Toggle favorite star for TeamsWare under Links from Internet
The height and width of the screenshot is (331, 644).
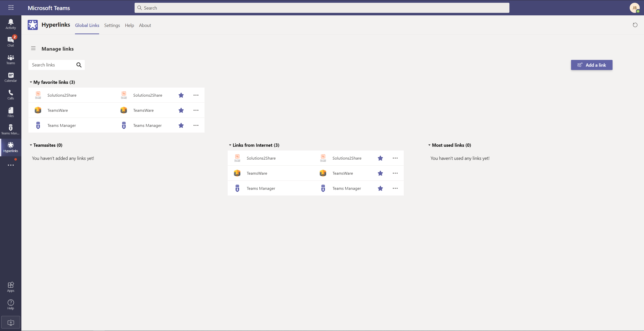tap(380, 173)
